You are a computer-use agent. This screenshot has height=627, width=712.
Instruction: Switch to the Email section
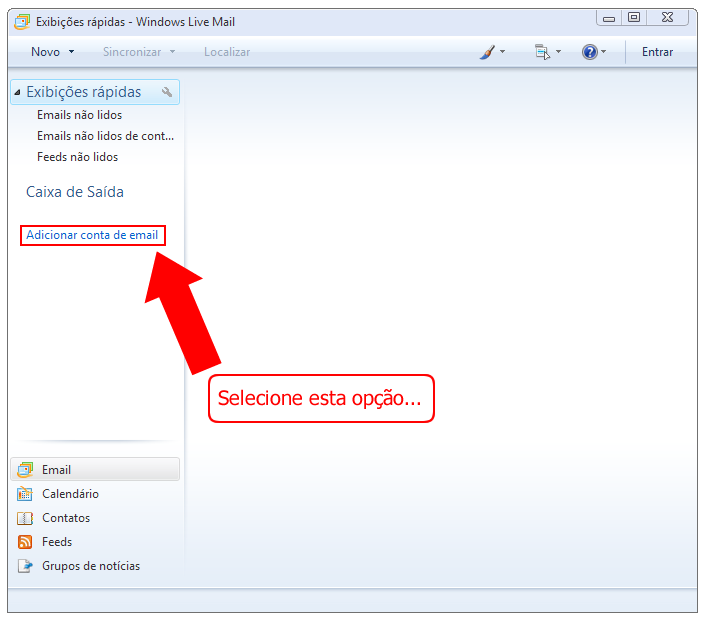coord(95,469)
